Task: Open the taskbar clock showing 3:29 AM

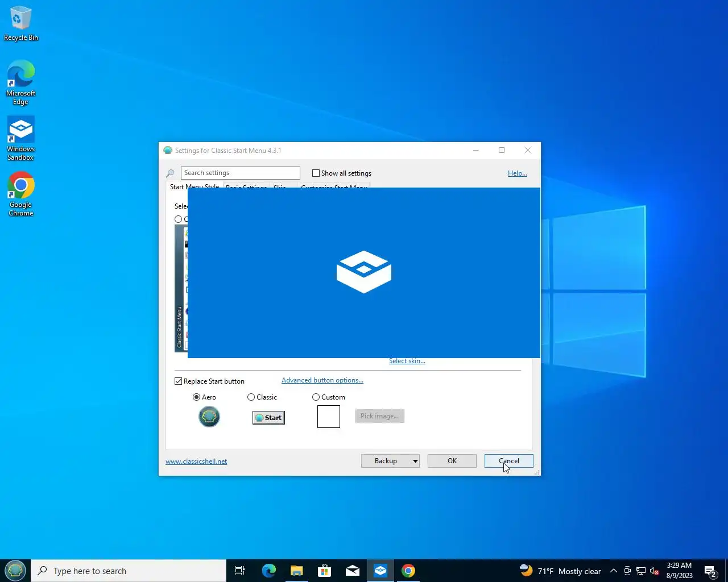Action: click(x=679, y=571)
